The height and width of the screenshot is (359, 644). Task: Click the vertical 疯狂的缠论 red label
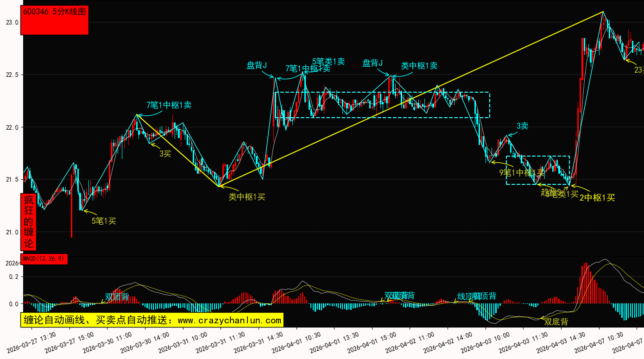tap(29, 221)
